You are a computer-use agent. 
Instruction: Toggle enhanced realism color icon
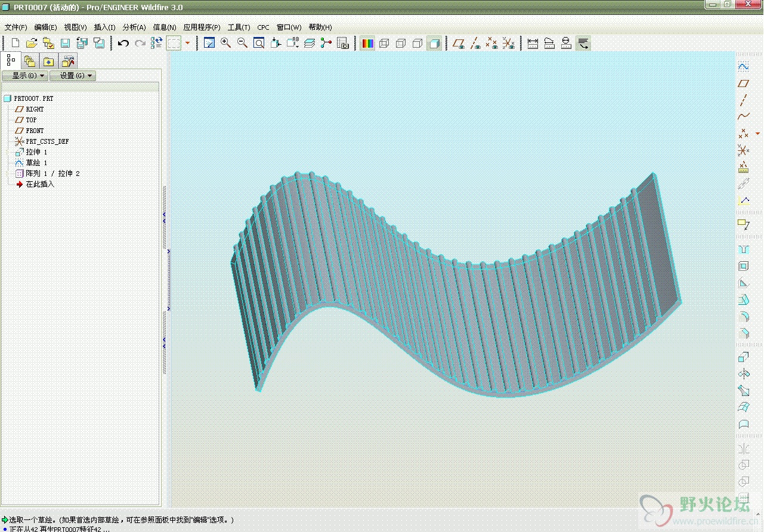(x=368, y=43)
